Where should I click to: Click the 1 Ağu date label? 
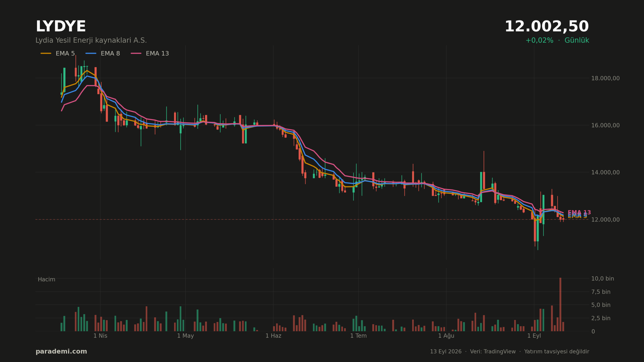[x=446, y=336]
